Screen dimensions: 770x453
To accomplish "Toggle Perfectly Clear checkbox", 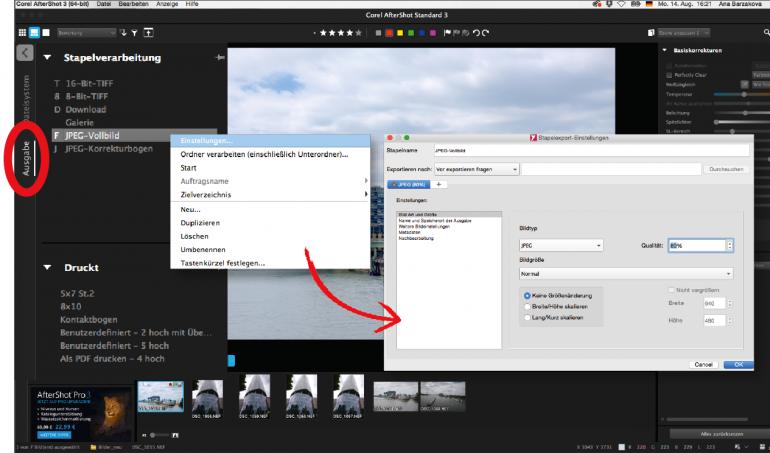I will pos(669,75).
